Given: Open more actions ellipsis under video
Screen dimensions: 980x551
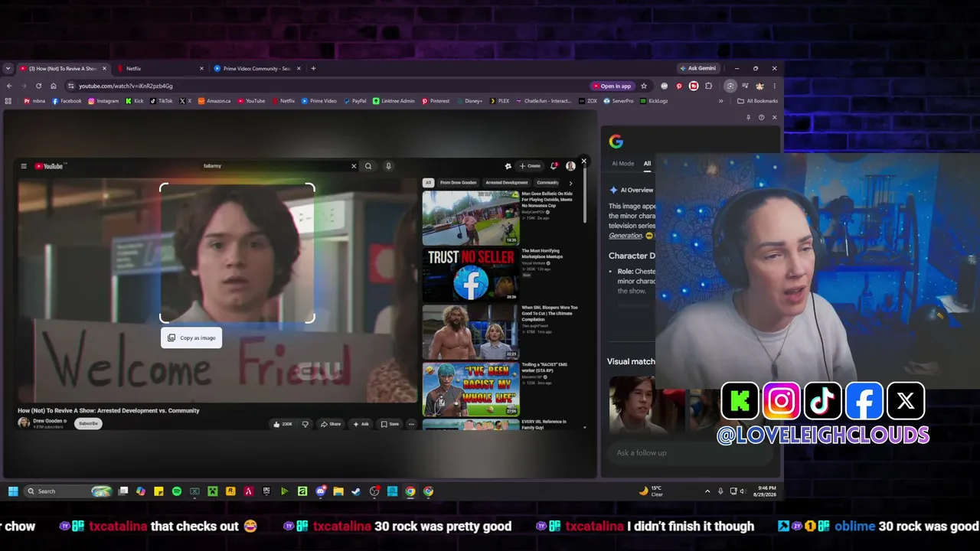Looking at the screenshot, I should point(411,424).
